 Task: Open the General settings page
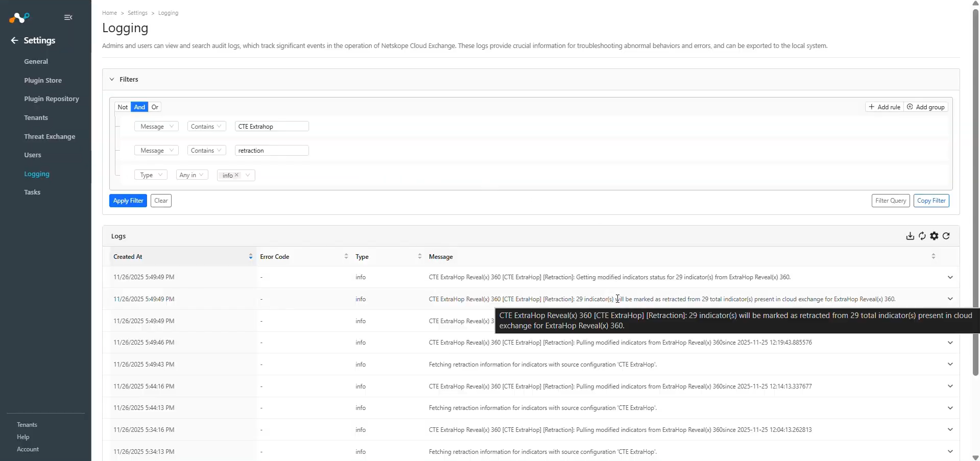point(36,62)
